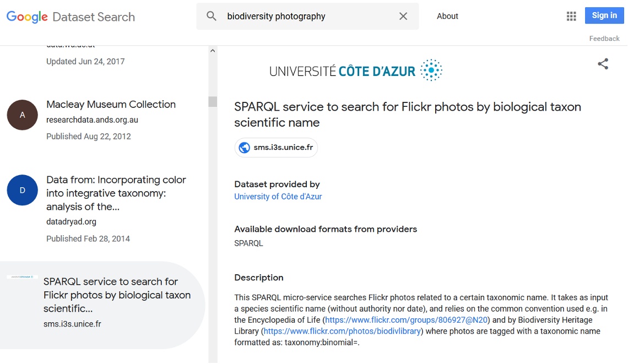Send Feedback via the Feedback link
This screenshot has width=628, height=364.
click(604, 38)
